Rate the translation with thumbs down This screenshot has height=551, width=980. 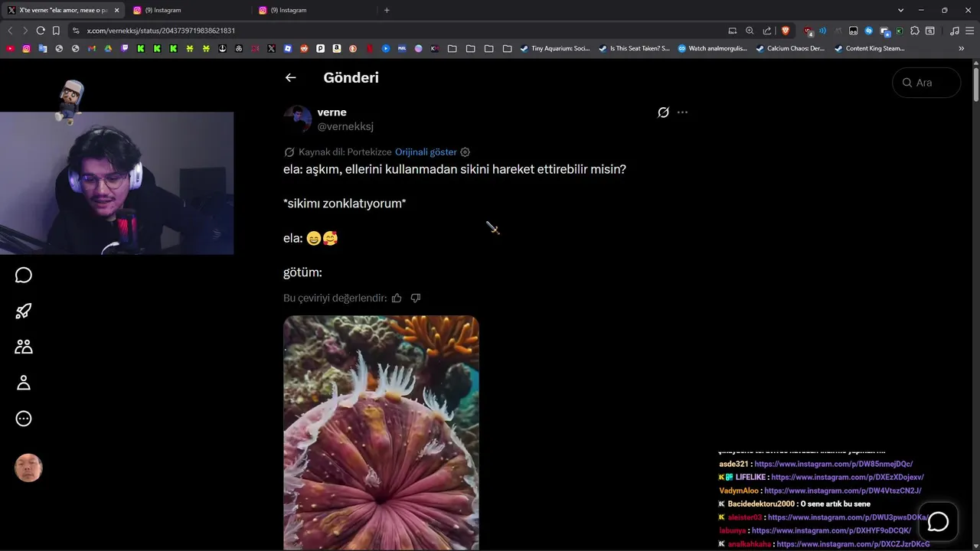pos(416,298)
